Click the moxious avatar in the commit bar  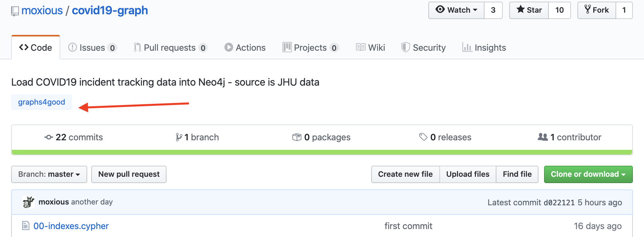(29, 202)
